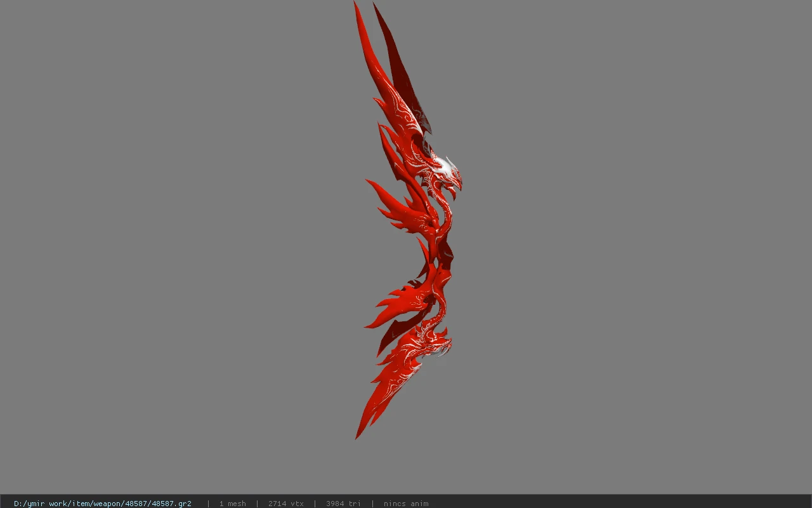Click the file path D:/ymir work/item/weapon/48587/48587.gr2
The height and width of the screenshot is (508, 812).
[x=103, y=504]
